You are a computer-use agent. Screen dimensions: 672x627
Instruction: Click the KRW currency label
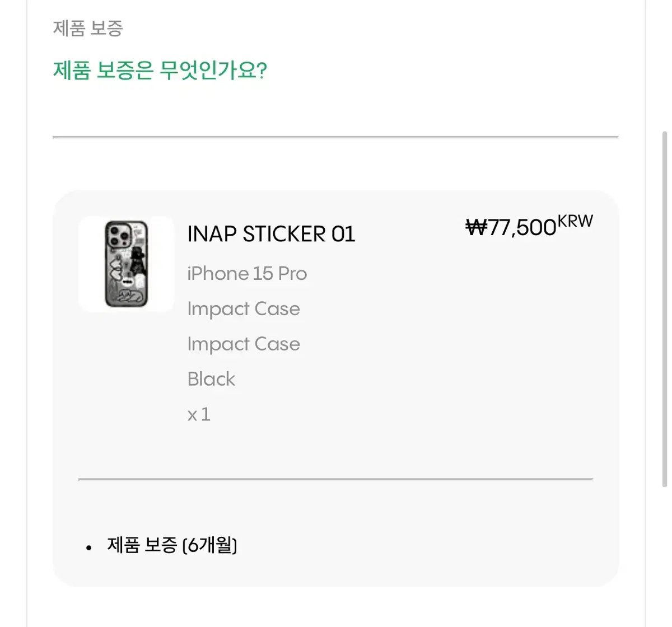click(x=575, y=221)
